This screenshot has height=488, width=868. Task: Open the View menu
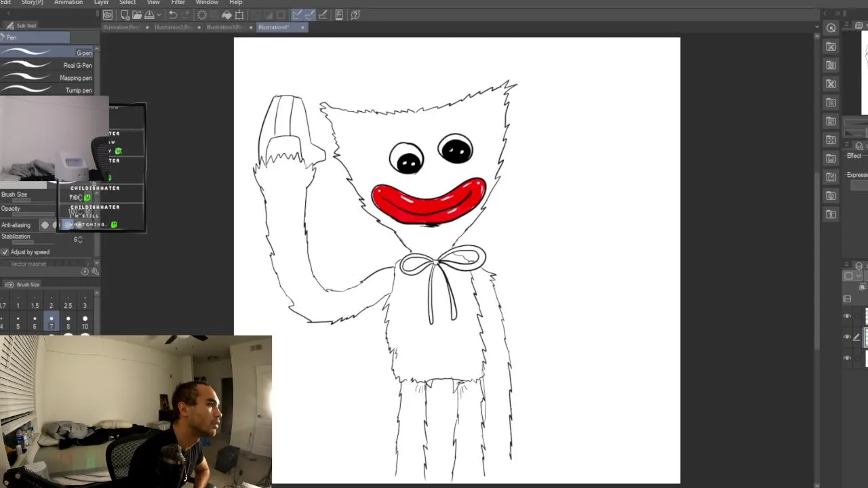point(153,3)
